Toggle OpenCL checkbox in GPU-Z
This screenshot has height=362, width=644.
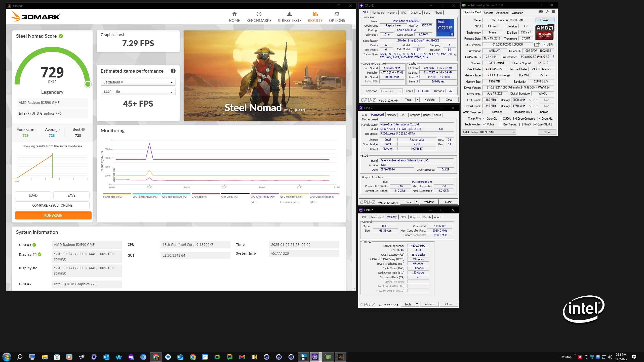point(485,119)
